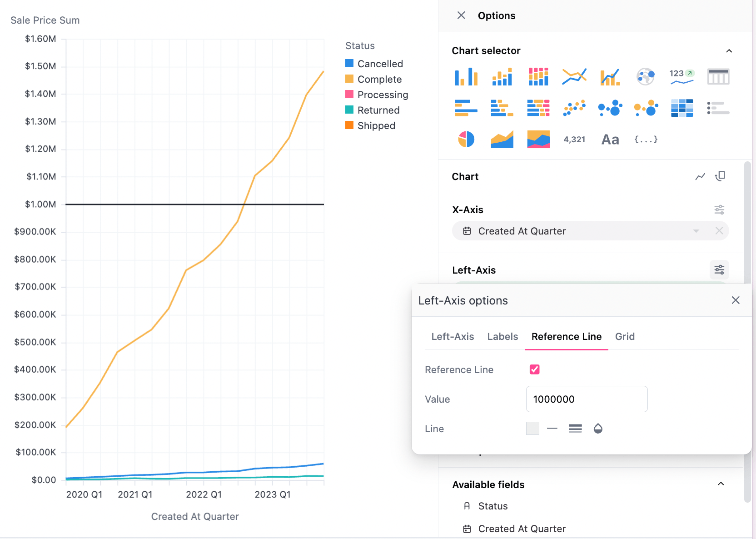Select the pie chart type icon
The height and width of the screenshot is (539, 756).
click(466, 140)
